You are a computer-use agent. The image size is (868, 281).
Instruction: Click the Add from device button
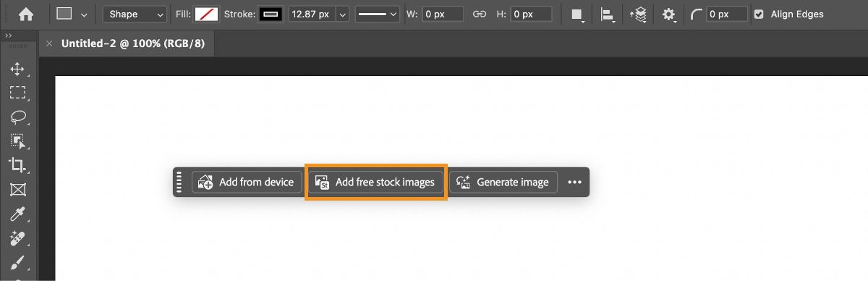pos(246,183)
